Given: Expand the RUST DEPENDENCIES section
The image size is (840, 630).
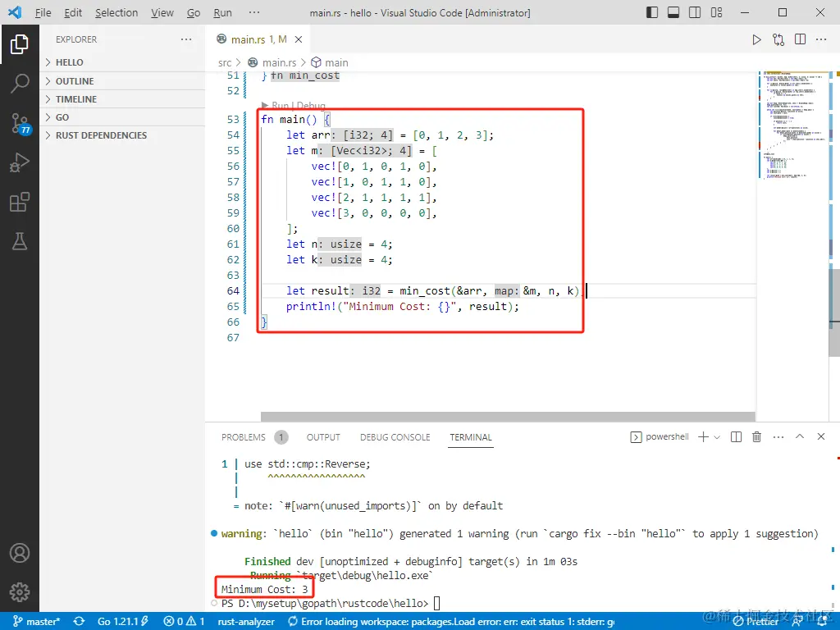Looking at the screenshot, I should [x=122, y=135].
